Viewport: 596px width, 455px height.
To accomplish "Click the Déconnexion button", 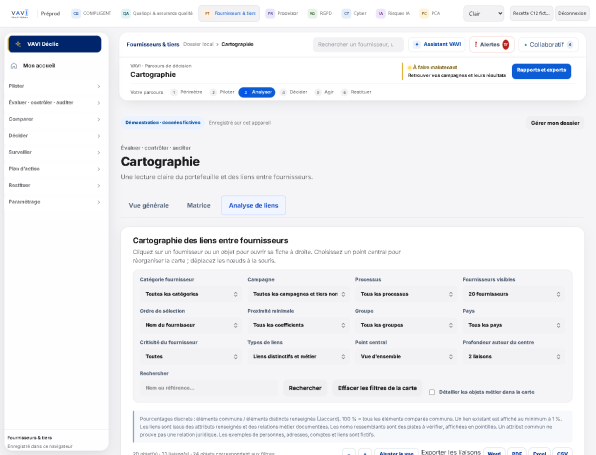I will (572, 13).
